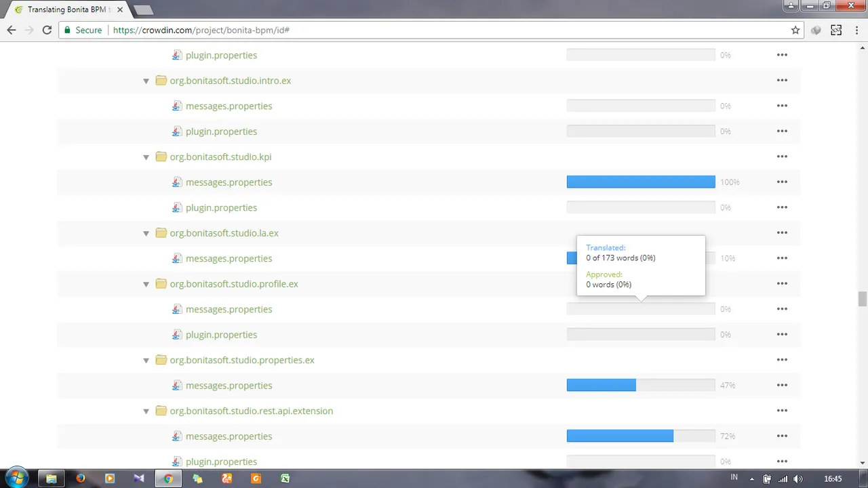Screen dimensions: 868x488
Task: Open options menu for org.bonitasoft.studio.intro.ex folder
Action: pos(782,80)
